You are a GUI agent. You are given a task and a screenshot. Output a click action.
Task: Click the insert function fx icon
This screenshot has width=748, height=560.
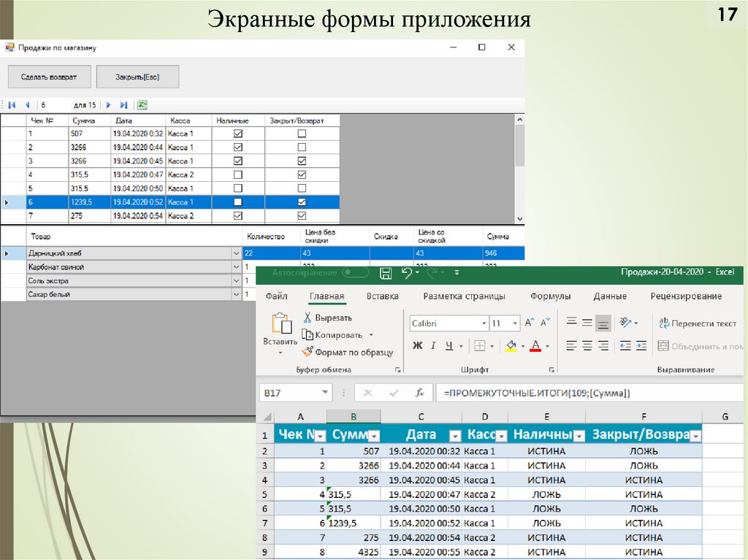419,393
